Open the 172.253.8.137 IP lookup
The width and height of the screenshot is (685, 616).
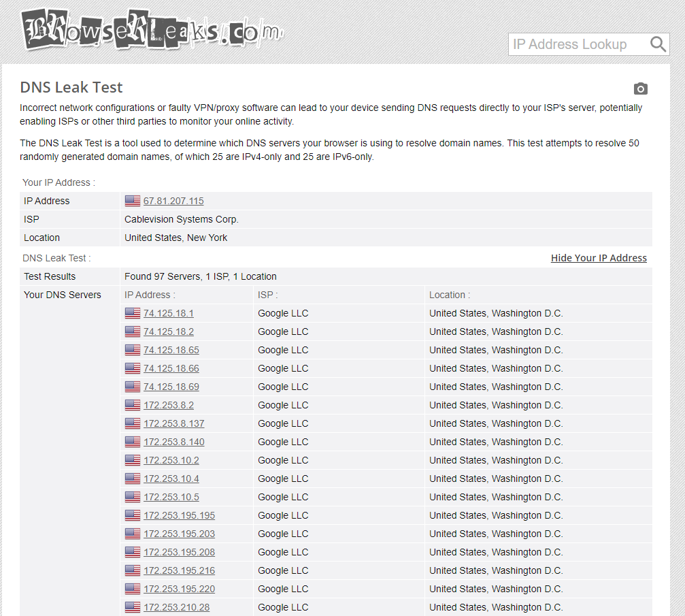tap(174, 423)
